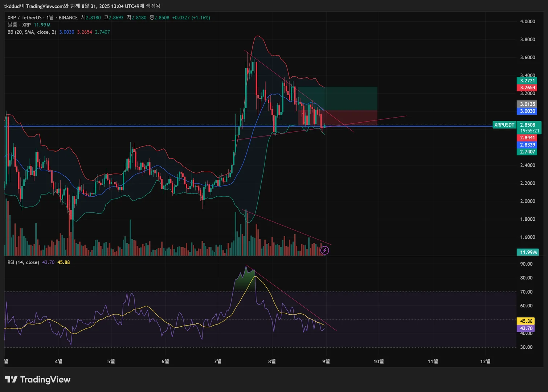
Task: Click the 70.00 RSI axis label
Action: point(526,292)
